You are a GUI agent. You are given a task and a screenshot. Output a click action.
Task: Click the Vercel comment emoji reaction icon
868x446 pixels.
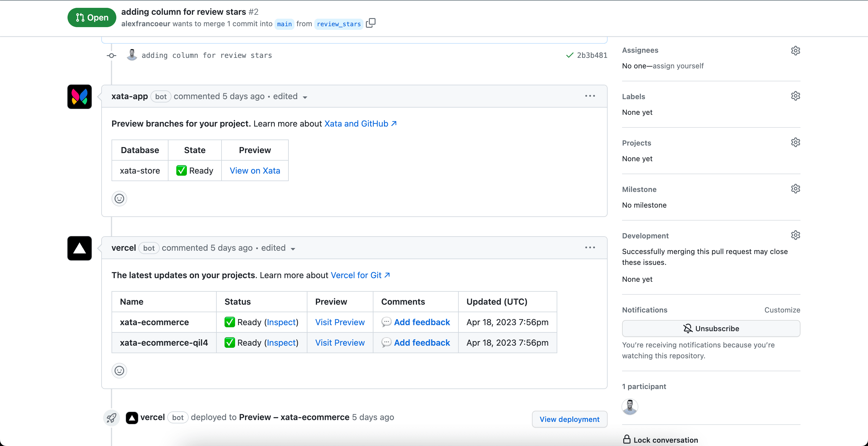119,371
